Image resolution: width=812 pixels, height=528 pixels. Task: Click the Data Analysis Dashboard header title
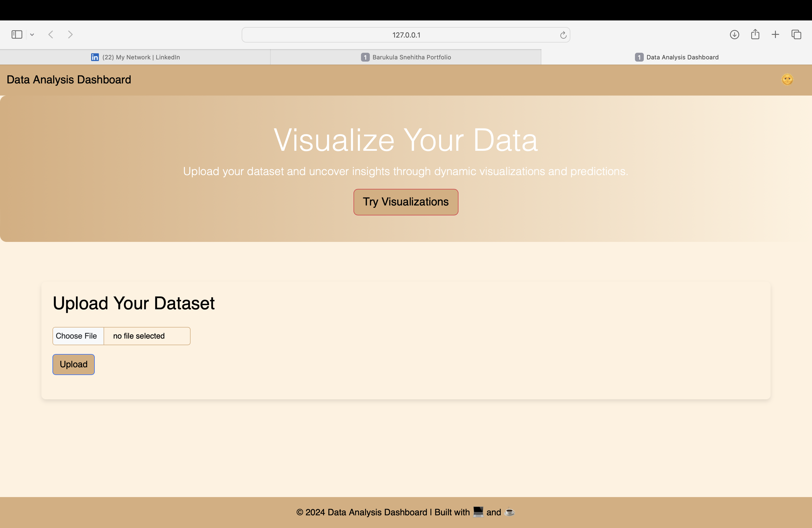[x=68, y=80]
